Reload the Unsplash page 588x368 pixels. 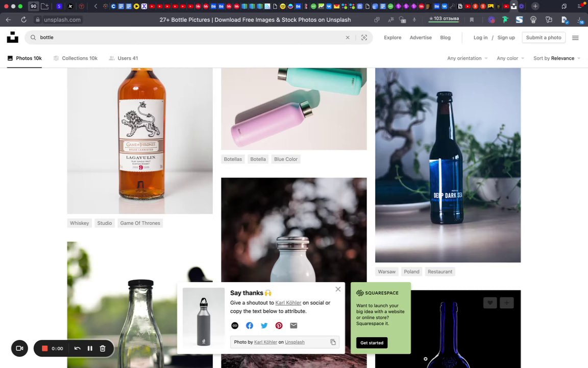[23, 19]
